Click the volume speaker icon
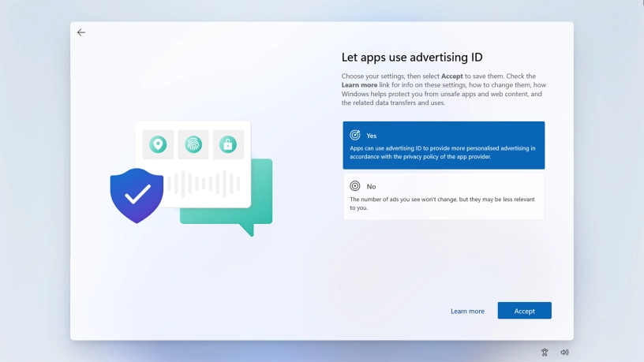 pyautogui.click(x=564, y=353)
